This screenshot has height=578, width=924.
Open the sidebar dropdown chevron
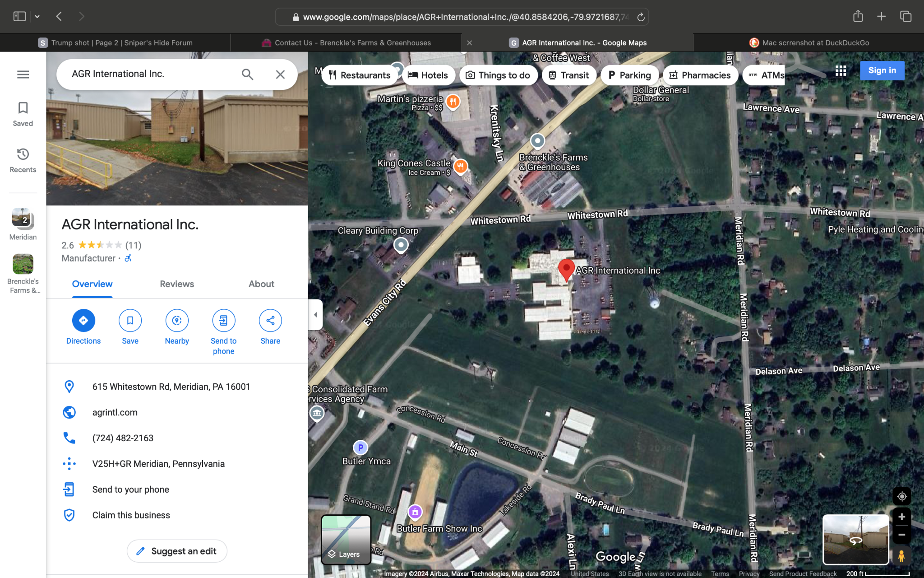[37, 17]
